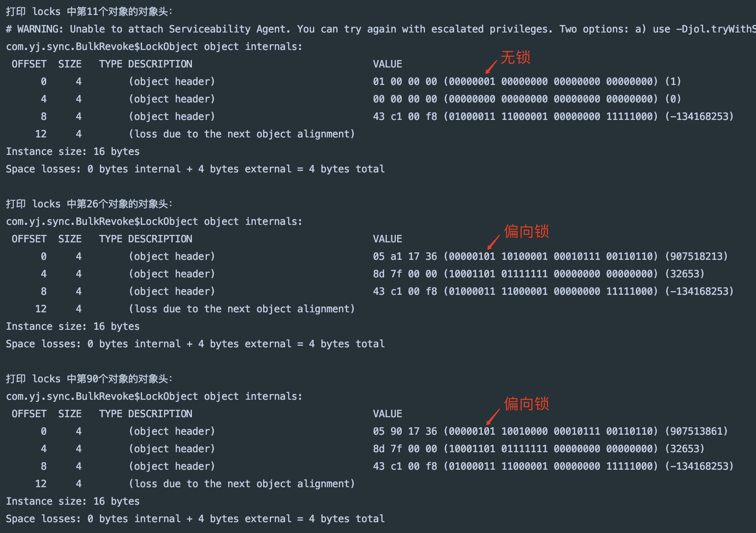Image resolution: width=756 pixels, height=533 pixels.
Task: Click the last Space losses summary line
Action: pyautogui.click(x=195, y=518)
